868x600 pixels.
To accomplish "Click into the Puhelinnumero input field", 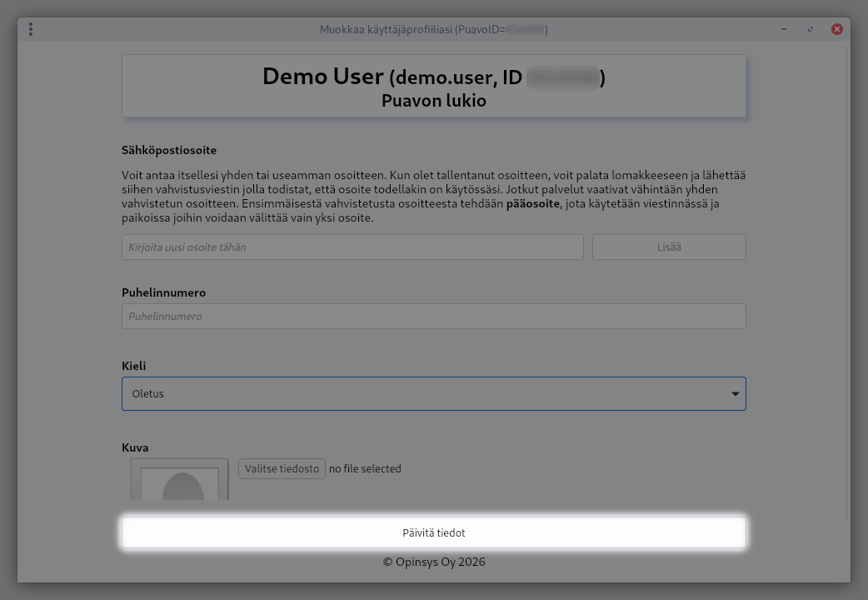I will coord(433,317).
